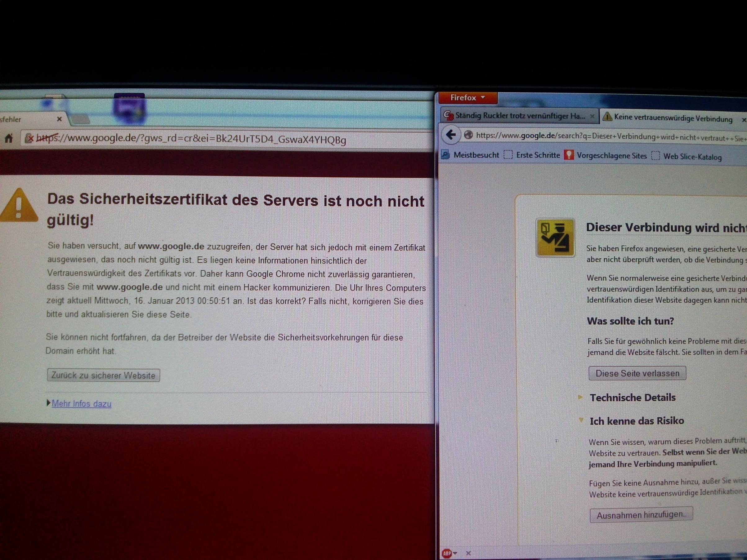Close the Chrome sfehler tab
This screenshot has width=747, height=560.
[x=60, y=119]
